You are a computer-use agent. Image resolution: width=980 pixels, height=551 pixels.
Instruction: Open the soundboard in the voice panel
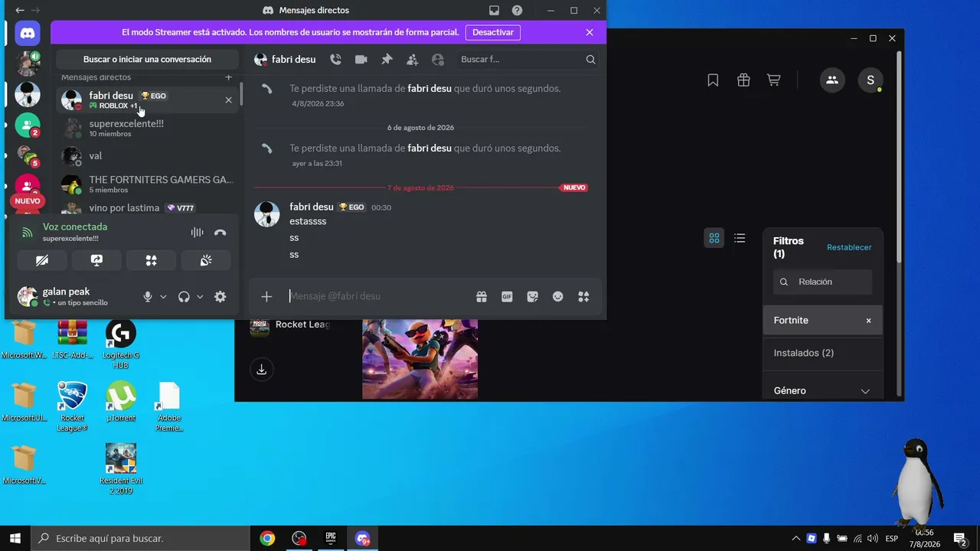coord(206,260)
